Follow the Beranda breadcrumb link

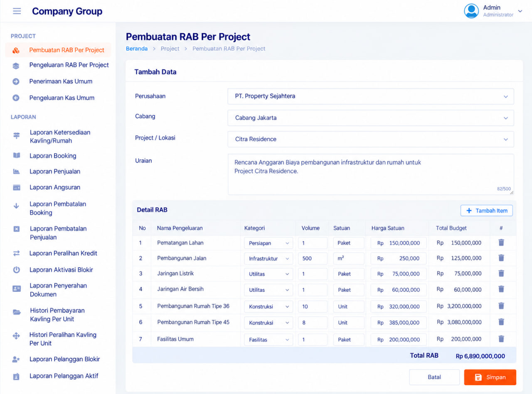click(137, 49)
